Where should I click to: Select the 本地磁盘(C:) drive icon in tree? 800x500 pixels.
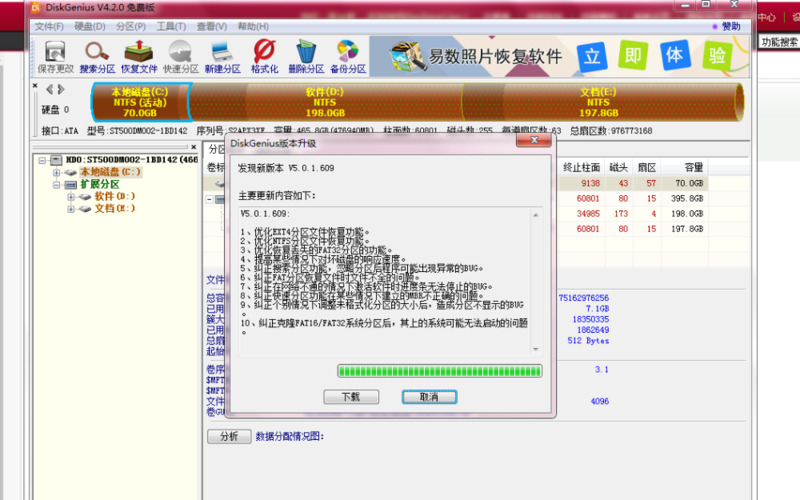click(70, 172)
